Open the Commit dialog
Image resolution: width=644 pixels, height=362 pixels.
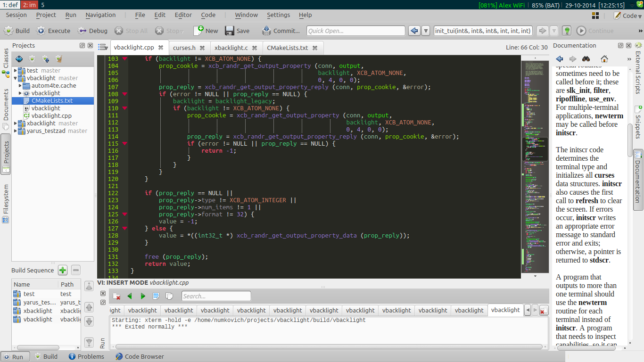tap(281, 31)
